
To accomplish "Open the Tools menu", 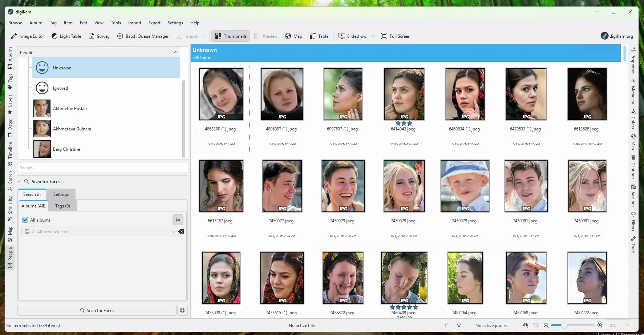I will pyautogui.click(x=116, y=23).
